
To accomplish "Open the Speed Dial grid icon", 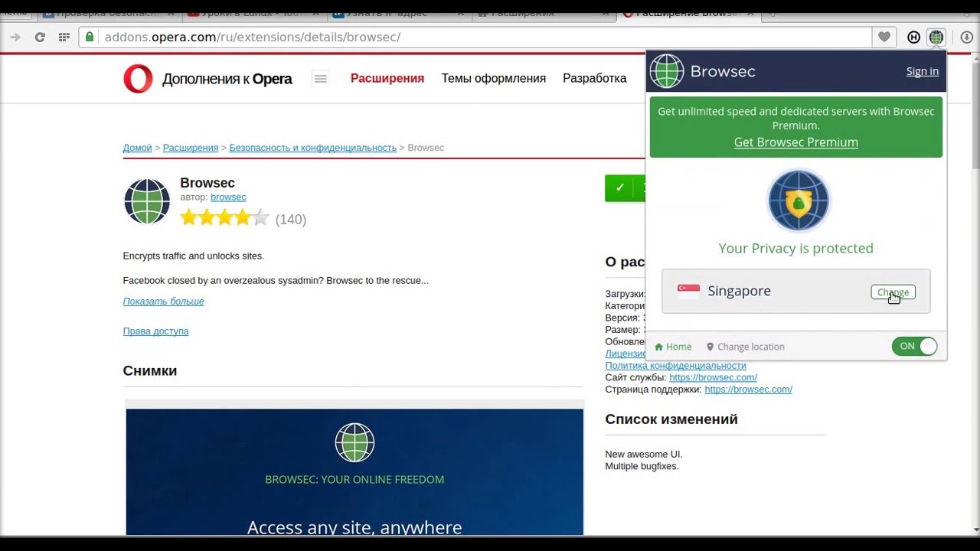I will point(64,37).
